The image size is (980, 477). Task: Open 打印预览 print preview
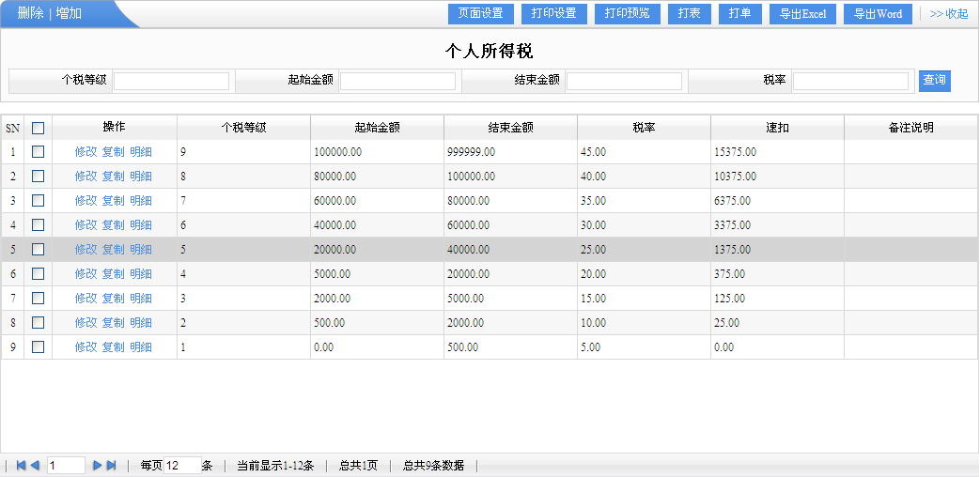(627, 14)
